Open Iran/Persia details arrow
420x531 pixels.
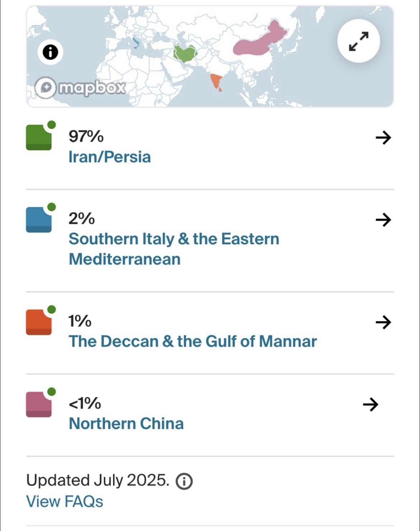pyautogui.click(x=383, y=137)
